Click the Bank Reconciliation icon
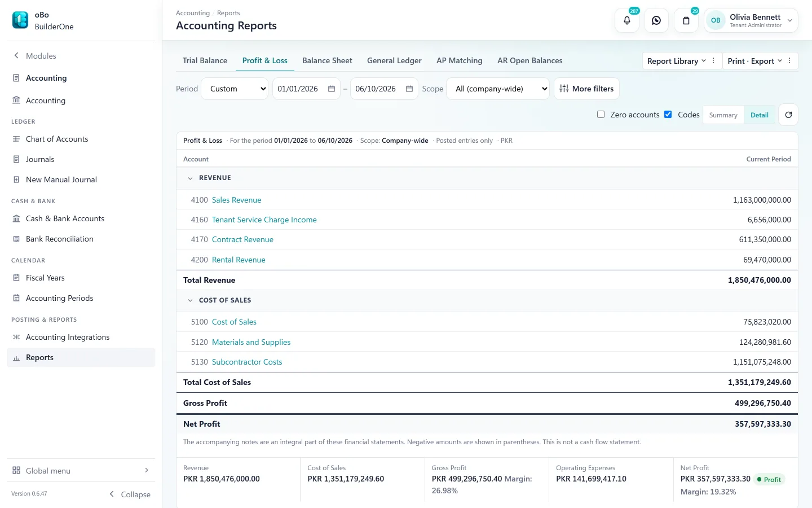The image size is (812, 508). [16, 239]
